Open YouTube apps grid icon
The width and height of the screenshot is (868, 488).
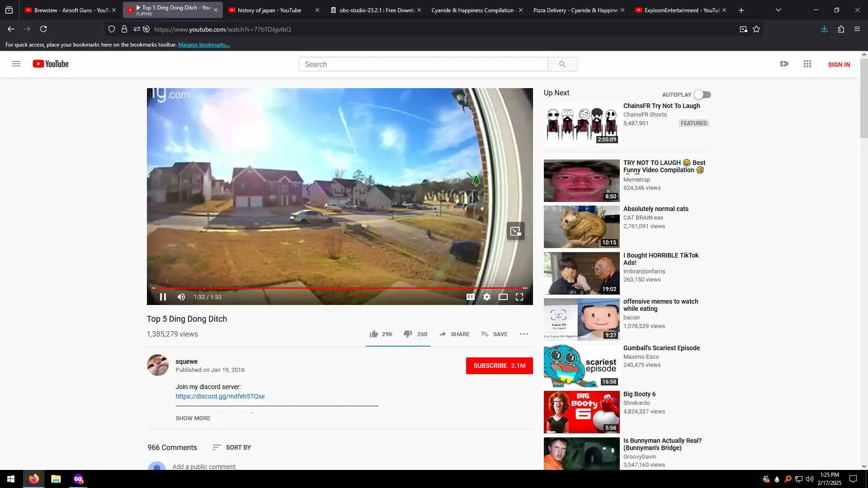click(807, 64)
